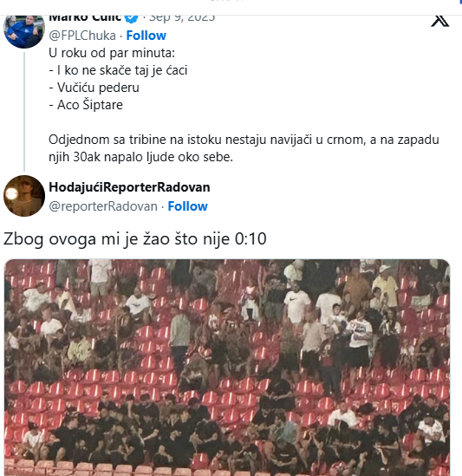This screenshot has height=476, width=462.
Task: Click the Sep 9, 2025 timestamp
Action: coord(182,18)
